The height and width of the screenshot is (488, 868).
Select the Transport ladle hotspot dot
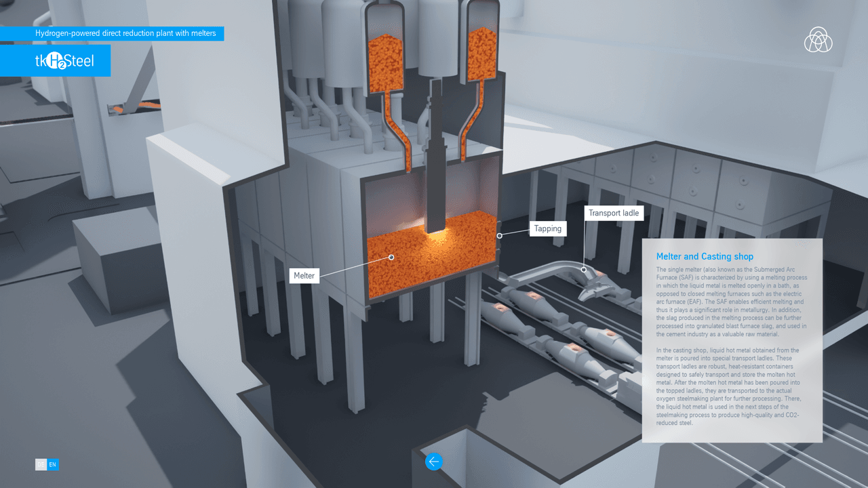click(x=583, y=269)
